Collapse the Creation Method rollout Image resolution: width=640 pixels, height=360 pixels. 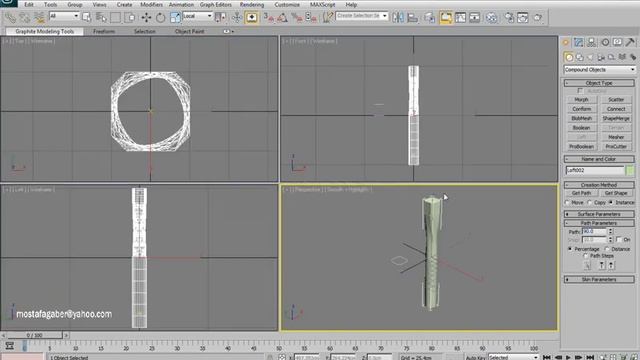(x=599, y=185)
